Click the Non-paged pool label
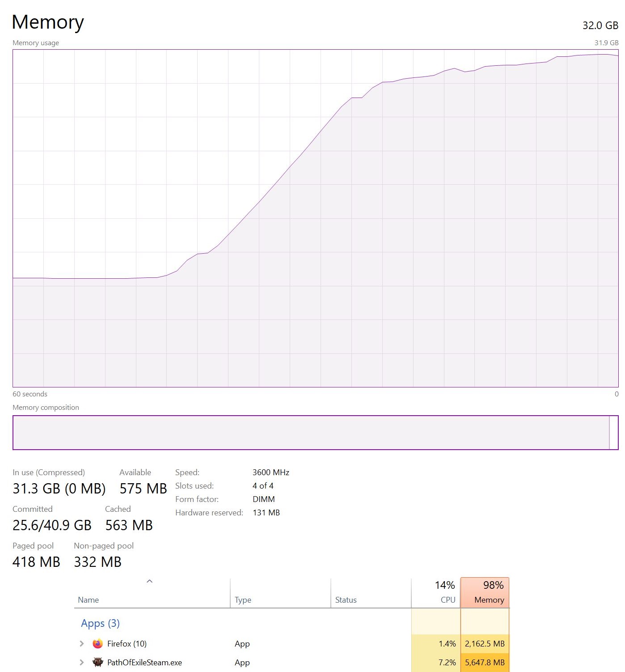 pos(104,546)
